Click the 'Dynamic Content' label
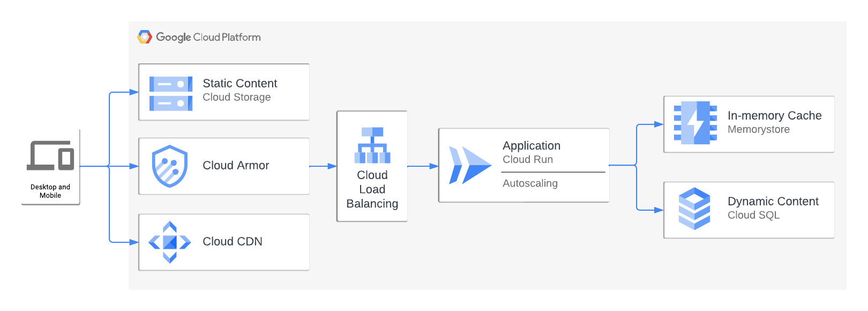868x311 pixels. click(x=773, y=201)
